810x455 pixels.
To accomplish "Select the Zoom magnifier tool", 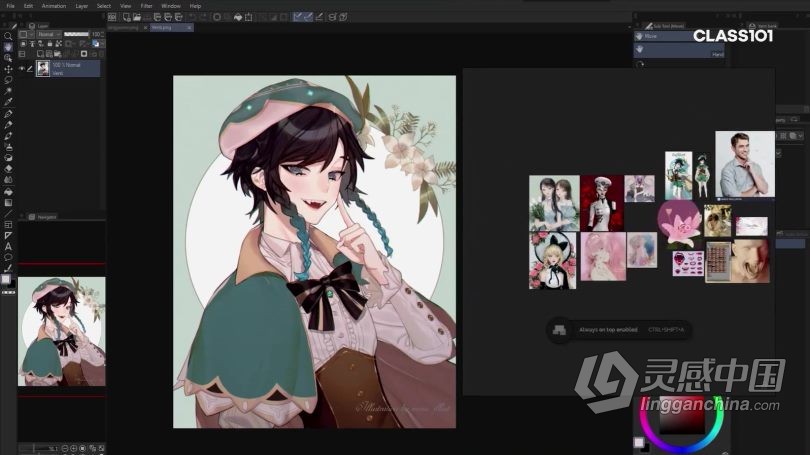I will 8,36.
